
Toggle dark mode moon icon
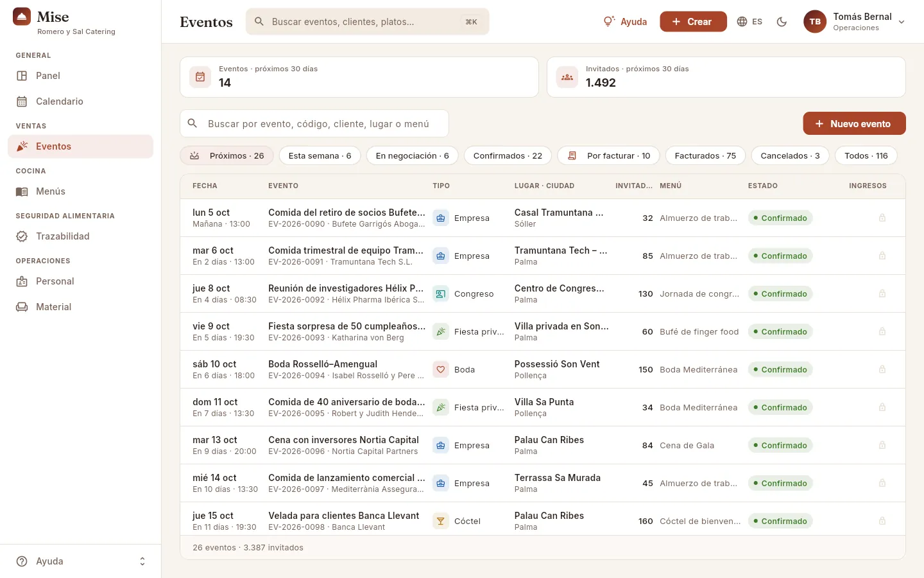pyautogui.click(x=782, y=22)
